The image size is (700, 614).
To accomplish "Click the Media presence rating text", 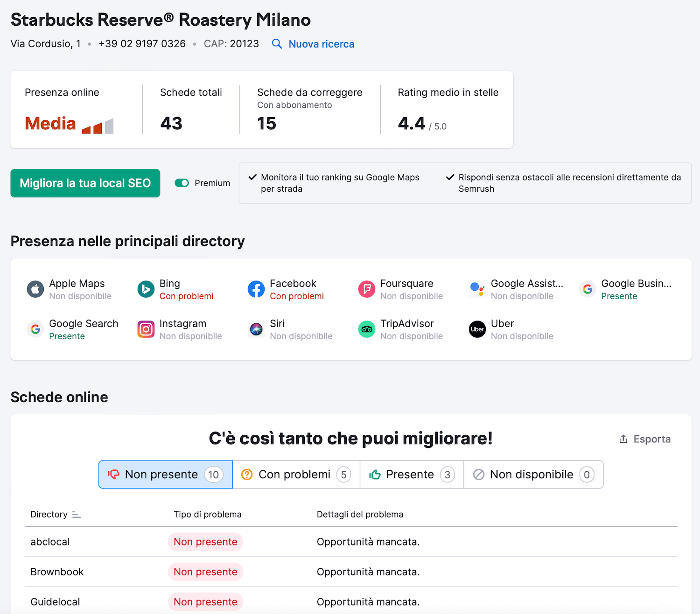I will (x=50, y=124).
